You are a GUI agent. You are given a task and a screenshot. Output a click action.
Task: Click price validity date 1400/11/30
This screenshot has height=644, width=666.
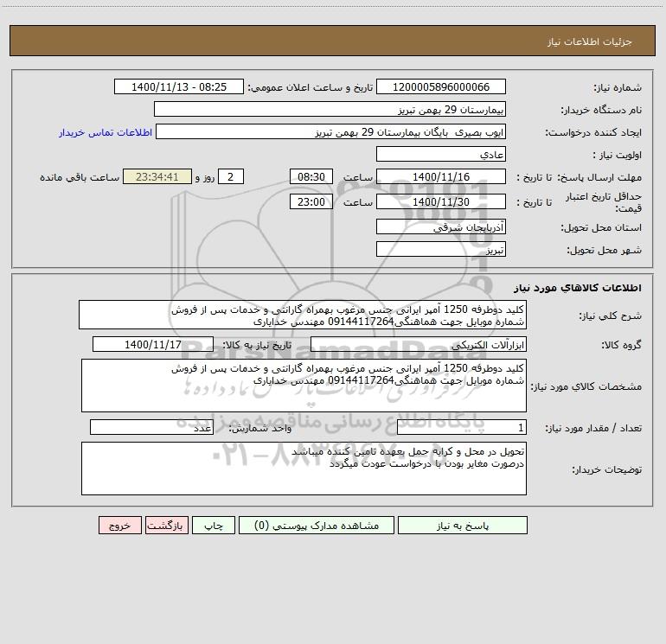click(441, 201)
